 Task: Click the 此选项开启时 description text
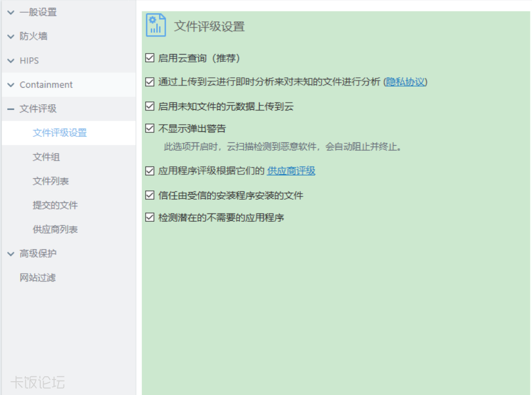click(x=283, y=147)
